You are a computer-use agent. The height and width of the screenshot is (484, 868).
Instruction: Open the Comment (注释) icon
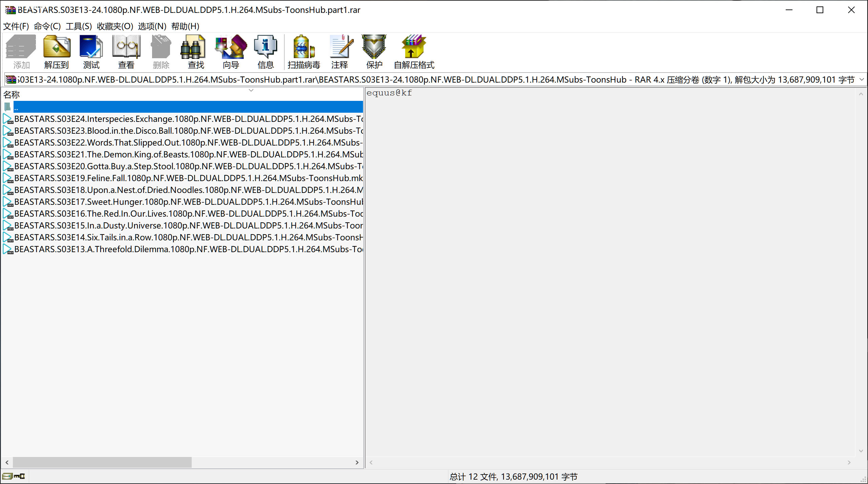pos(340,51)
